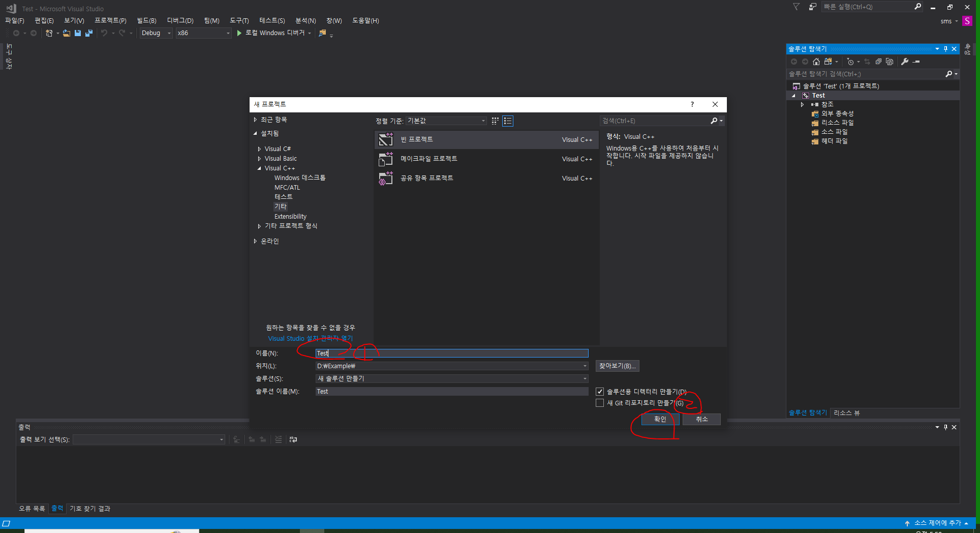The height and width of the screenshot is (533, 980).
Task: Enable 'Create new Git repository' checkbox
Action: point(600,403)
